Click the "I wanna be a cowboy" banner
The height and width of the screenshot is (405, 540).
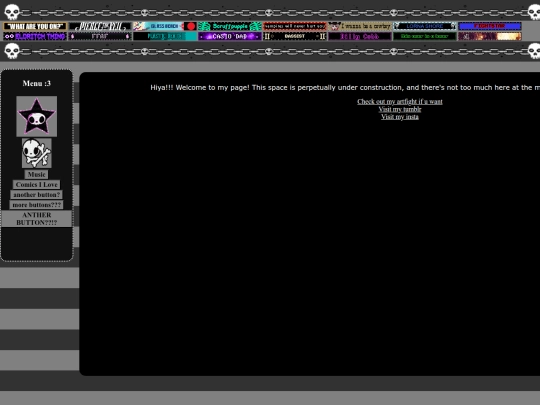click(x=360, y=26)
